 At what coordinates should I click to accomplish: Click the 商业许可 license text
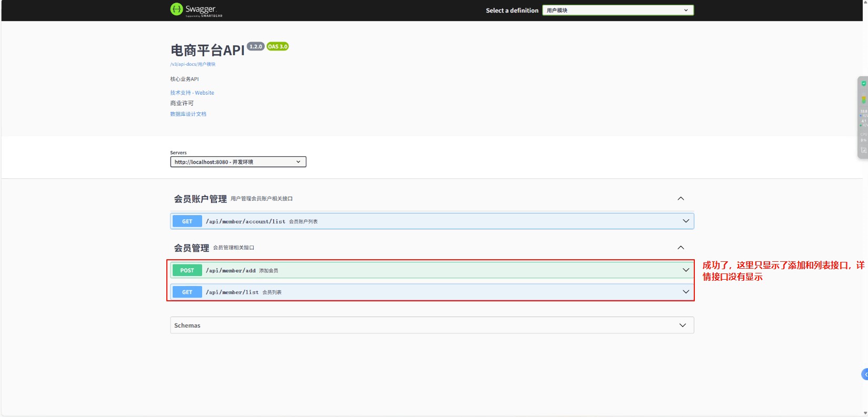pyautogui.click(x=182, y=103)
